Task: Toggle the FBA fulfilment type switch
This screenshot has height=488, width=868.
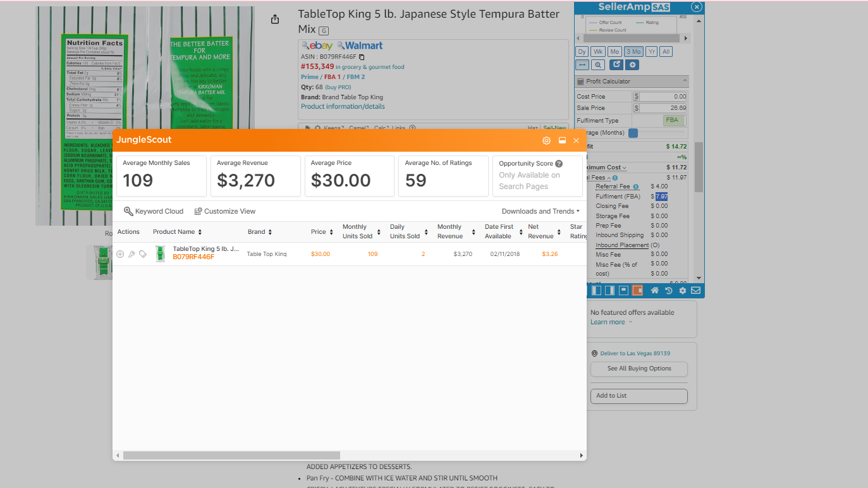Action: tap(673, 120)
